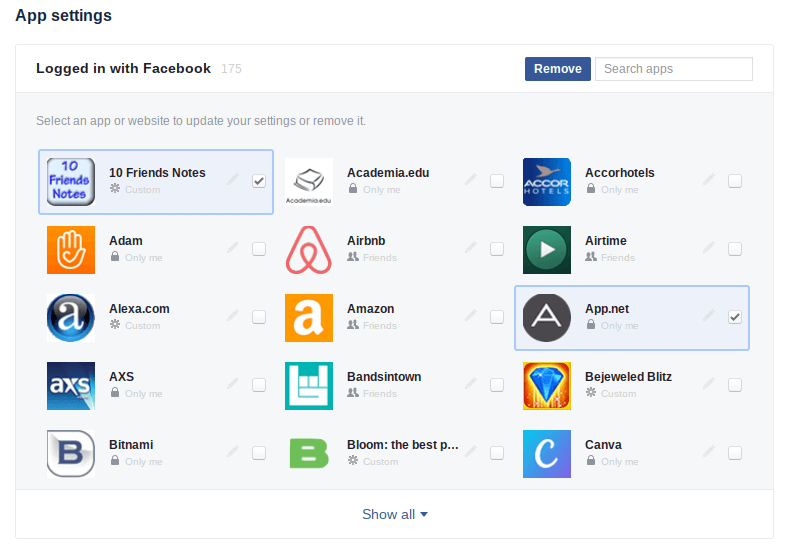This screenshot has height=557, width=785.
Task: Open the Bitnami app name link
Action: 131,445
